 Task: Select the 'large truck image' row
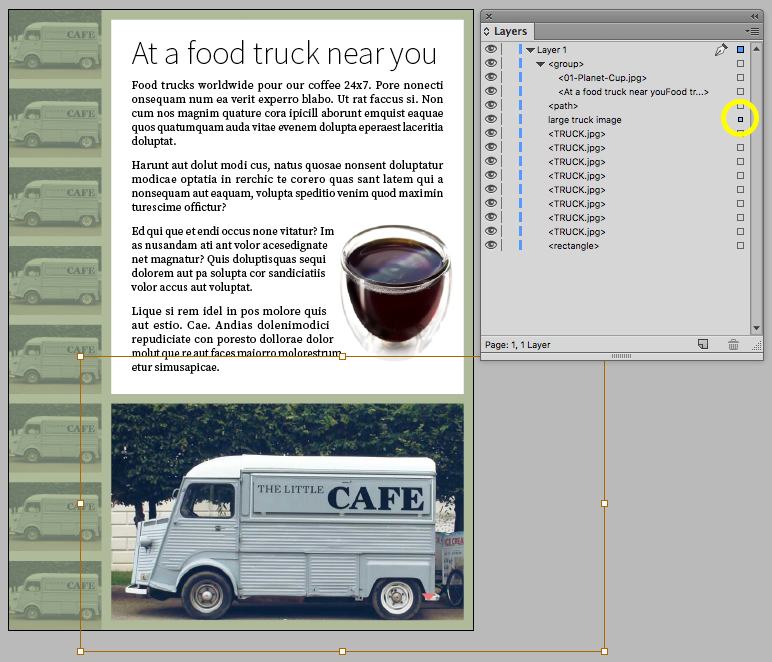click(615, 120)
